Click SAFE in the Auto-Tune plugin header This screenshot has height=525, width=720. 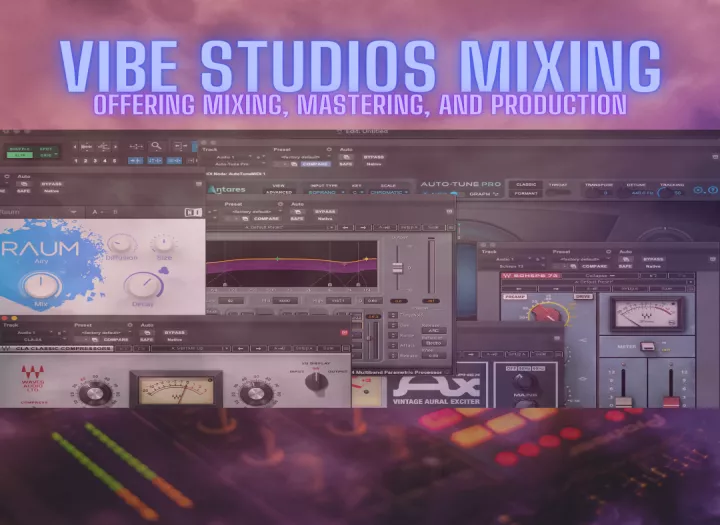(x=345, y=164)
